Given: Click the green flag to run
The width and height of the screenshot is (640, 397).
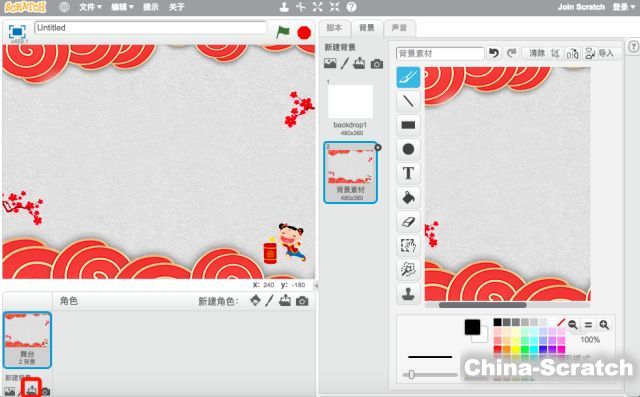Looking at the screenshot, I should (282, 32).
